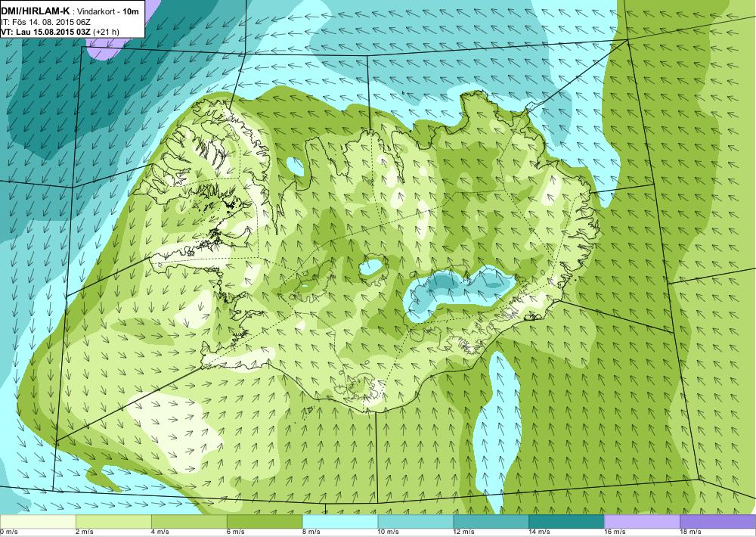Image resolution: width=756 pixels, height=537 pixels.
Task: Click the '(+21 h)' forecast offset text
Action: click(x=106, y=32)
